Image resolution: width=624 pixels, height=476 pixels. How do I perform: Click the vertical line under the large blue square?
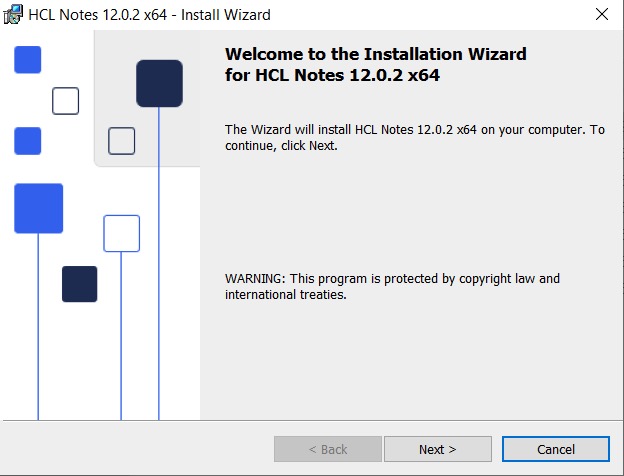point(38,330)
